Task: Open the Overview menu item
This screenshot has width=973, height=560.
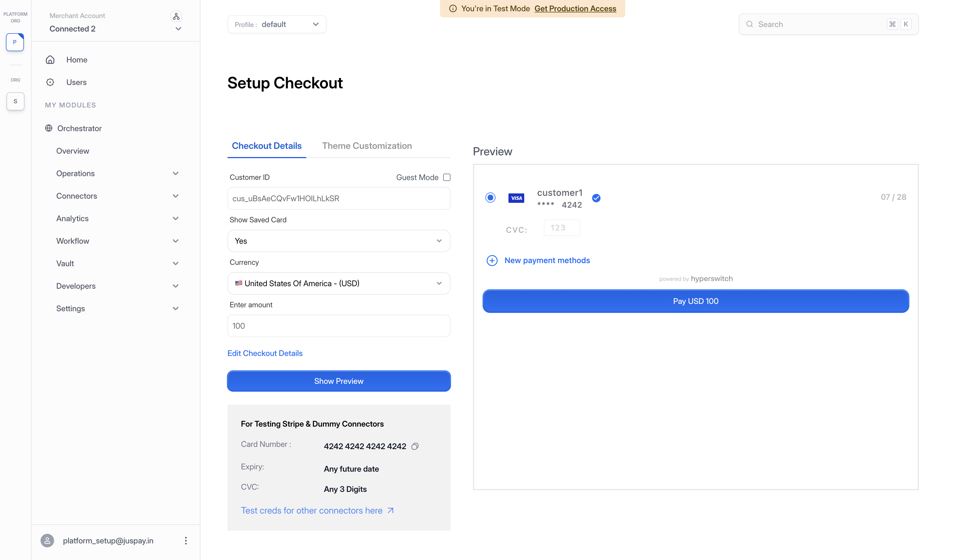Action: click(x=73, y=151)
